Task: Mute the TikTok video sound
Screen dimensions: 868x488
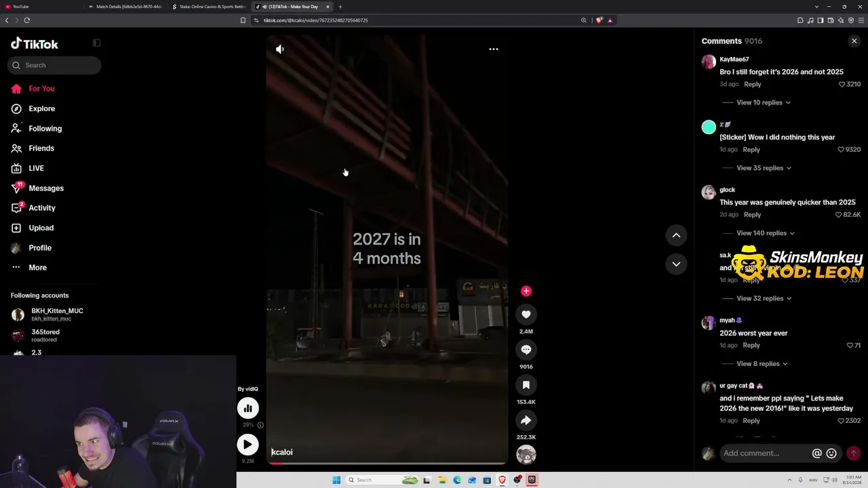Action: point(280,49)
